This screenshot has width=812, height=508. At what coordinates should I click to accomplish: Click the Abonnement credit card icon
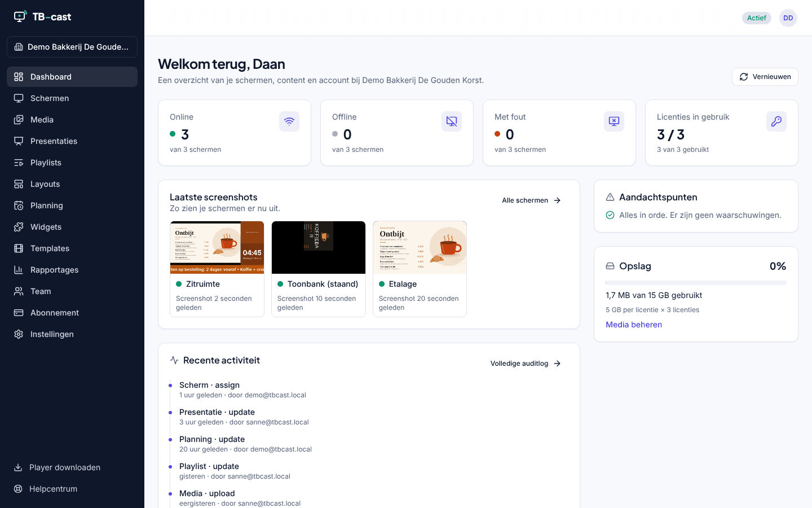[19, 313]
